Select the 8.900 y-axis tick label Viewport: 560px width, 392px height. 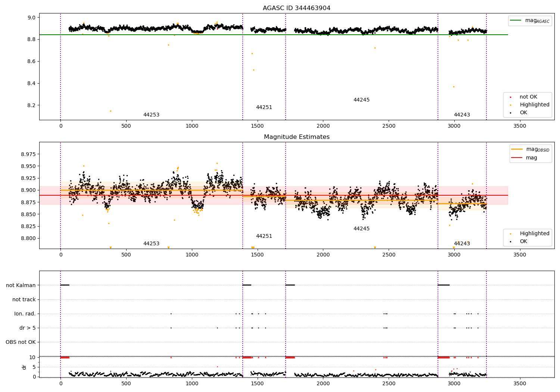click(28, 190)
